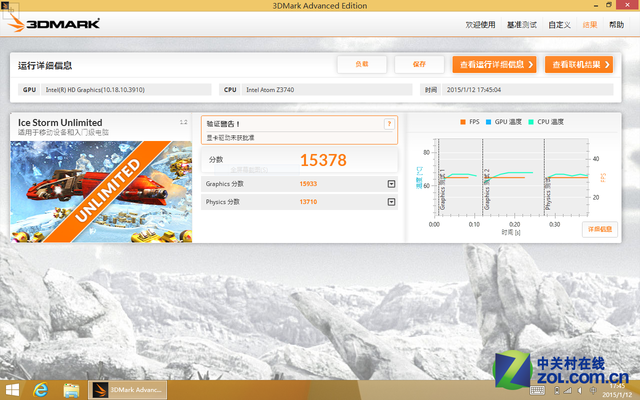Select the 3DMark Advanced taskbar button

click(127, 390)
